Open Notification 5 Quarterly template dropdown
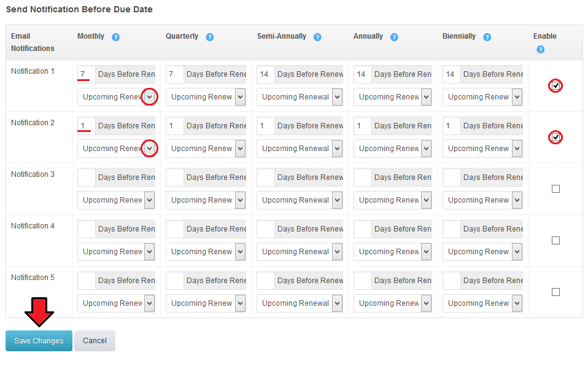The image size is (588, 366). coord(206,303)
